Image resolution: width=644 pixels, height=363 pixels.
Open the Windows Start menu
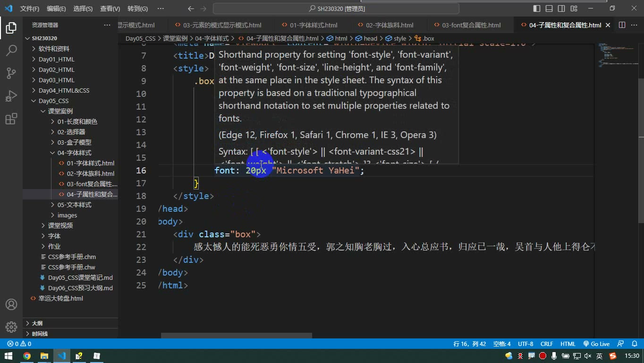pos(8,356)
